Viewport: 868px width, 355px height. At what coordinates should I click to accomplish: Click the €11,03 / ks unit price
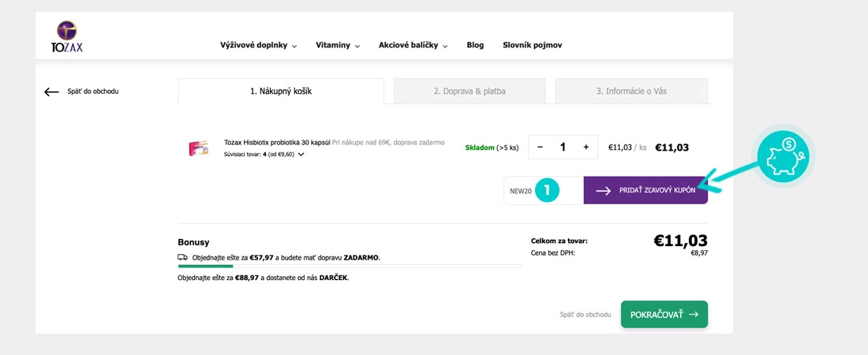(627, 148)
